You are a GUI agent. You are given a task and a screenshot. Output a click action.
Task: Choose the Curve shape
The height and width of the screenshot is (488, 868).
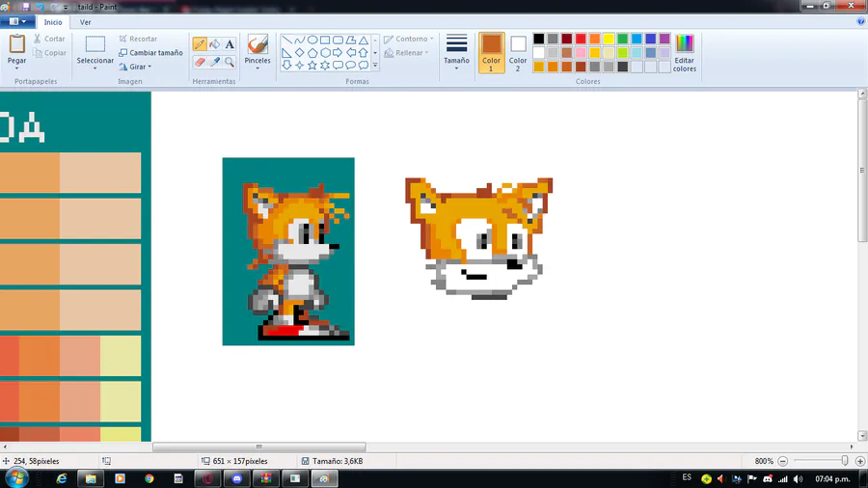[x=300, y=40]
